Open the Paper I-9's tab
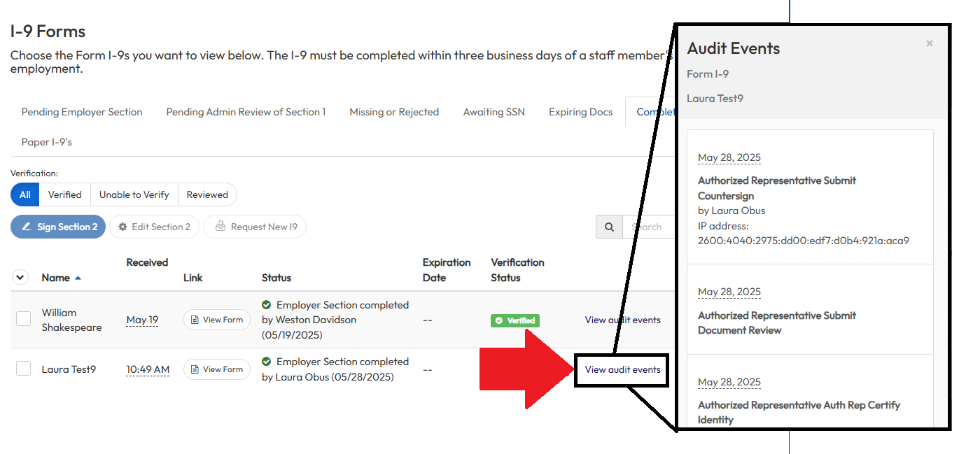980x454 pixels. [x=46, y=142]
